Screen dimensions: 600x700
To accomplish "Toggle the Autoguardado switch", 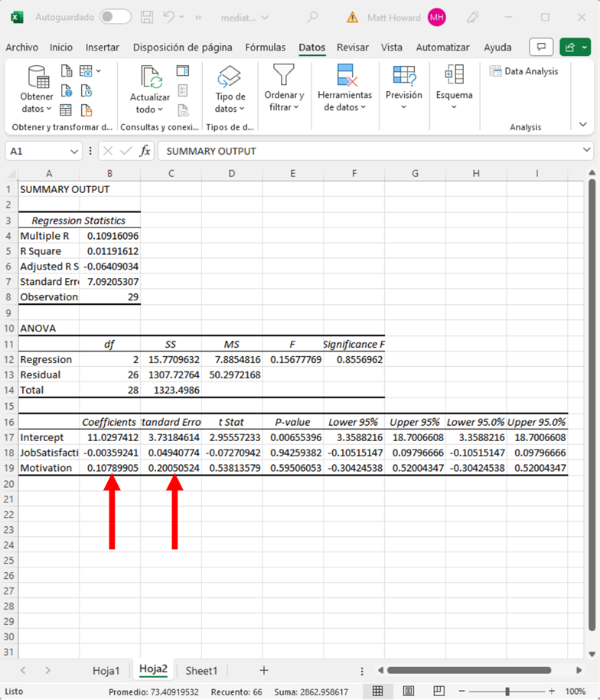I will point(115,17).
